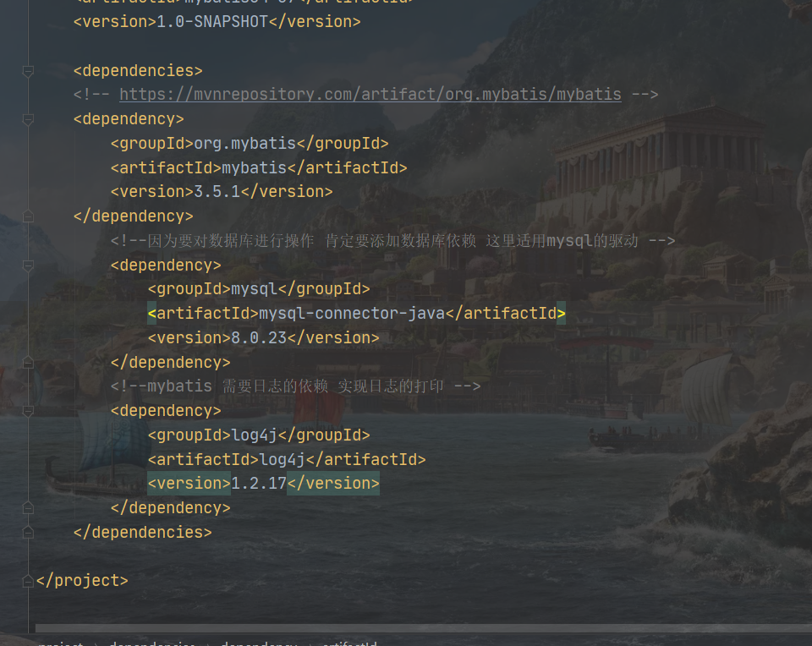Click the org.mybatis groupId line
Image resolution: width=812 pixels, height=646 pixels.
250,144
